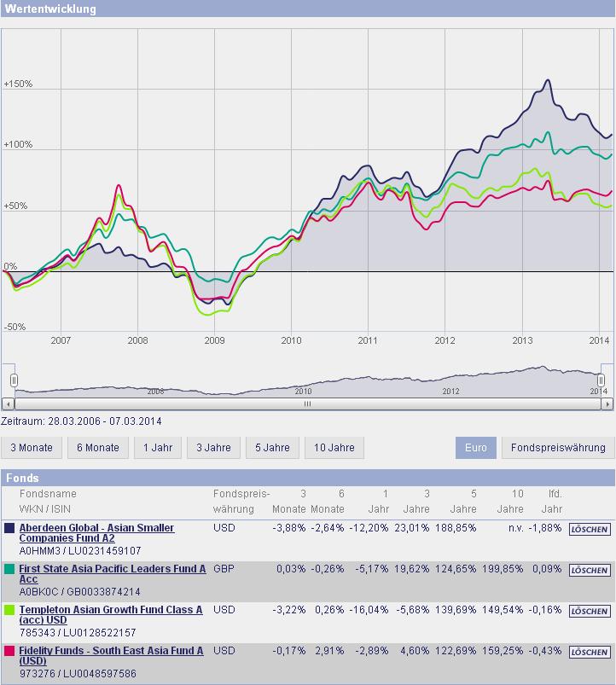Switch chart to the 5 Jahre range
The height and width of the screenshot is (685, 616).
pos(272,448)
